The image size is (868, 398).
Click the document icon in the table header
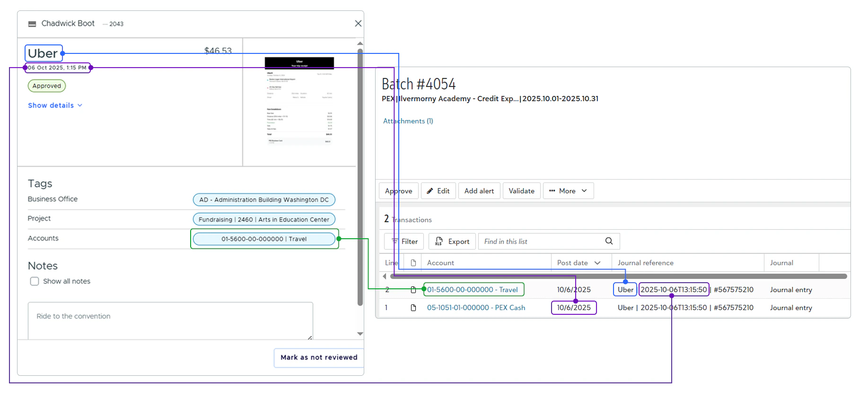tap(413, 263)
